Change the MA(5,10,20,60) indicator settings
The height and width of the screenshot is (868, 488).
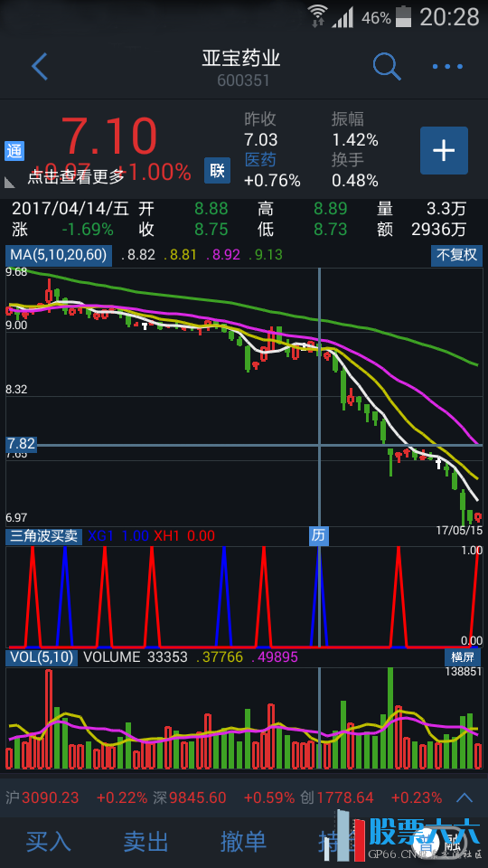pos(60,255)
